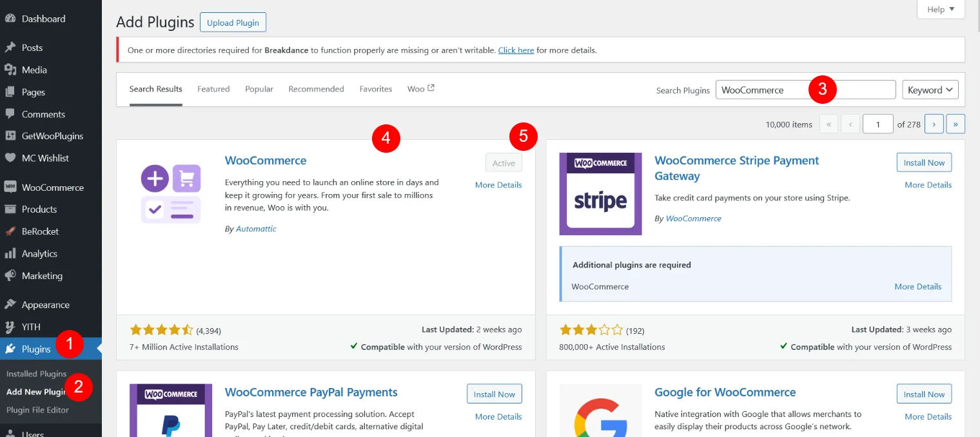Open More Details for Google for WooCommerce

(928, 417)
